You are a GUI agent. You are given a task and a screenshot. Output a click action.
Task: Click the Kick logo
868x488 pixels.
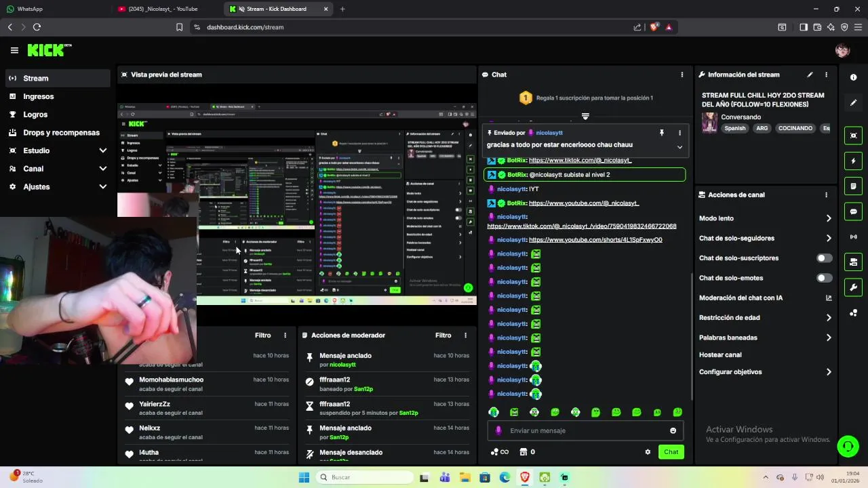pos(49,50)
